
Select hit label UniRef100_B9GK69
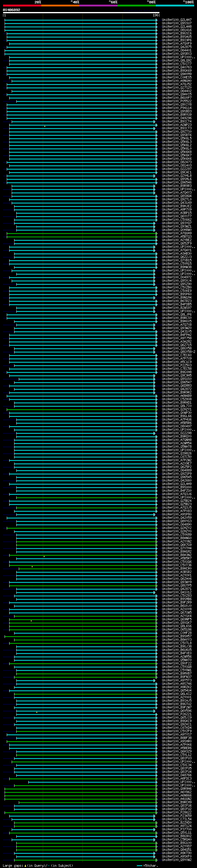coord(177,71)
